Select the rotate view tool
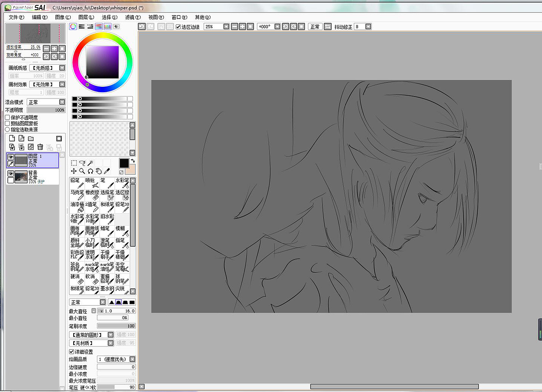 pyautogui.click(x=90, y=171)
